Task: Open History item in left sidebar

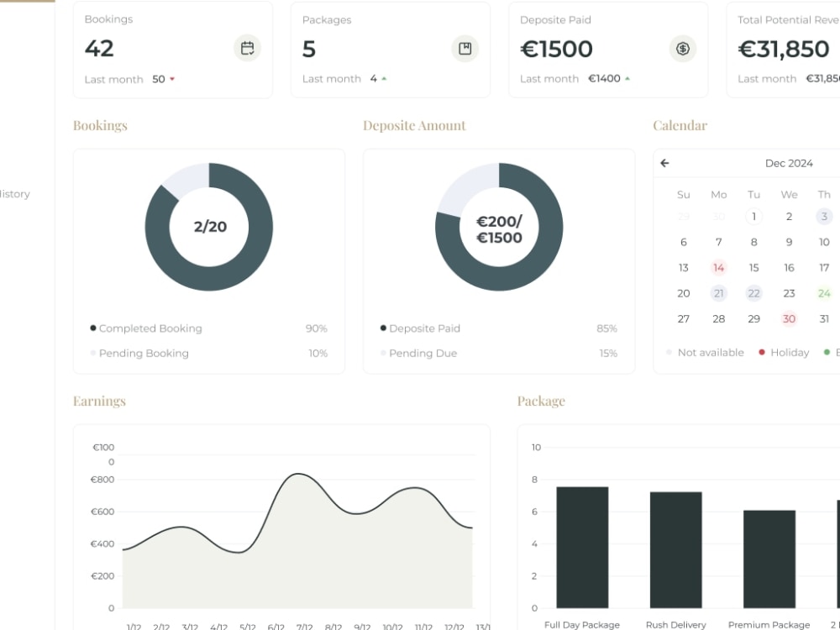Action: [15, 194]
